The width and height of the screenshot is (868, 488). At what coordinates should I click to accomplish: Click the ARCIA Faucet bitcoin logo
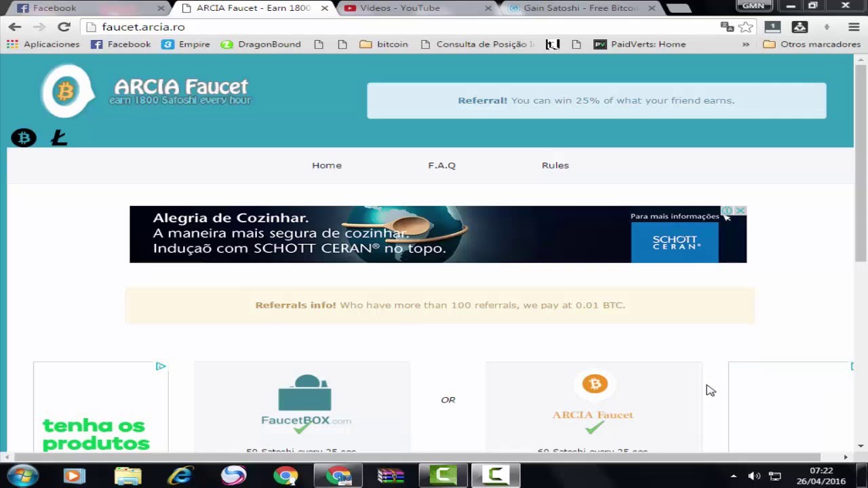pyautogui.click(x=67, y=91)
